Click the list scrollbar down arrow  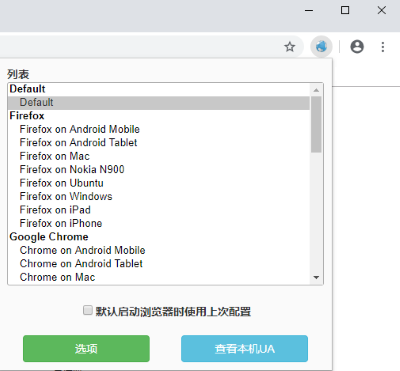click(x=316, y=277)
